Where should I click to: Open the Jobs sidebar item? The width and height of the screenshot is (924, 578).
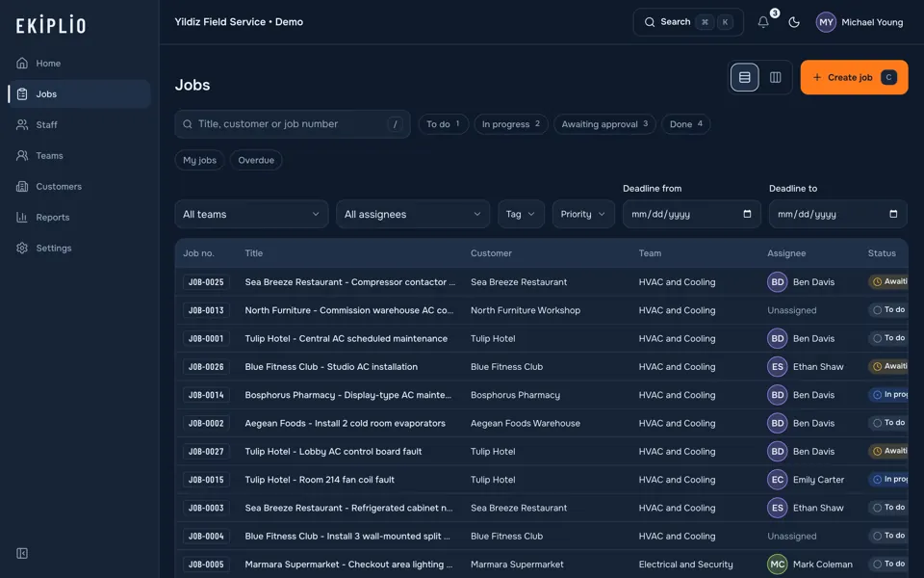click(x=80, y=93)
